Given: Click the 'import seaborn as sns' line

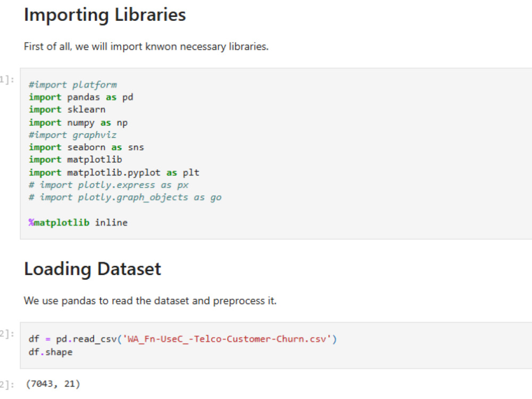Looking at the screenshot, I should (86, 147).
